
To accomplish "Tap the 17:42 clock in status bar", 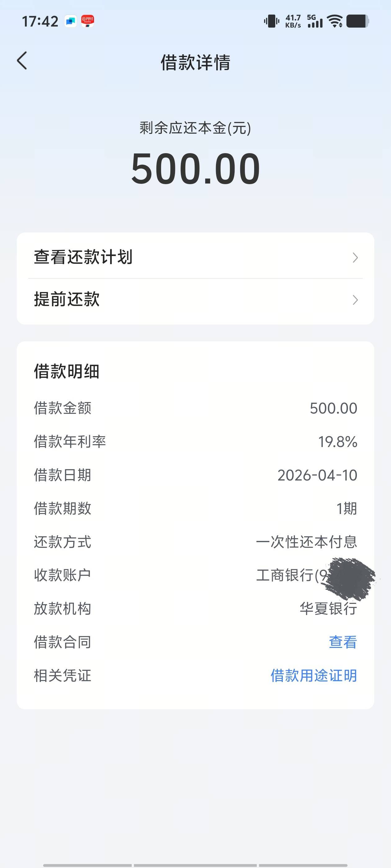I will 40,21.
